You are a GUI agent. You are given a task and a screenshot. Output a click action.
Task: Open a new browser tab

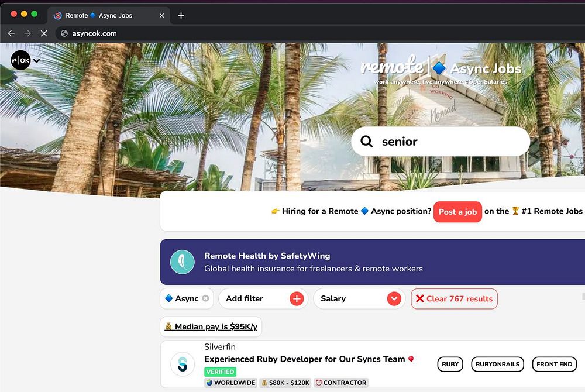(181, 15)
